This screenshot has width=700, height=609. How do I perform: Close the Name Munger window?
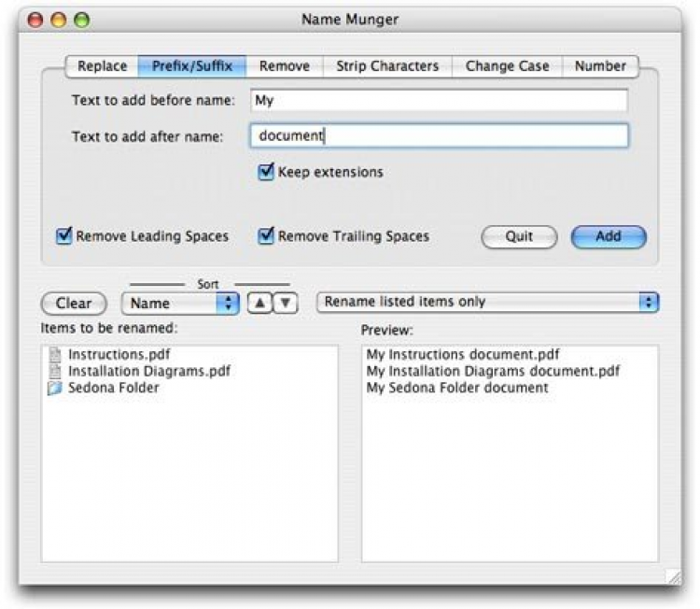point(35,20)
